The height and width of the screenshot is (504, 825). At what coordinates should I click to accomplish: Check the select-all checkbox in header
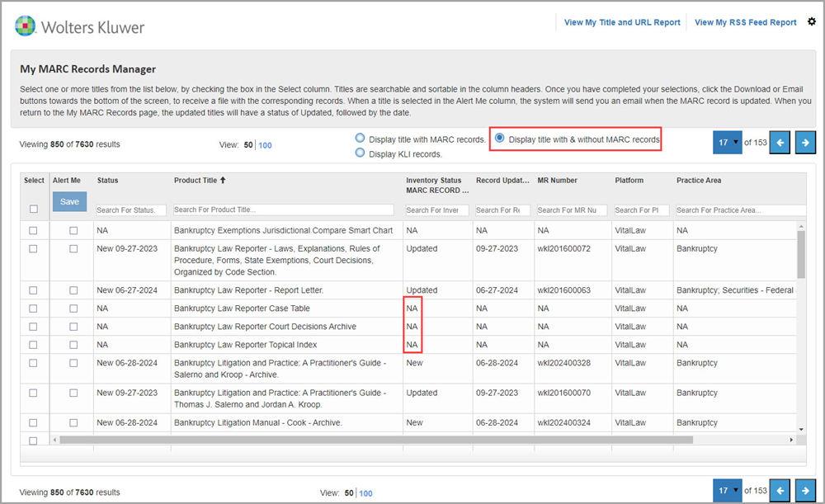pyautogui.click(x=34, y=209)
